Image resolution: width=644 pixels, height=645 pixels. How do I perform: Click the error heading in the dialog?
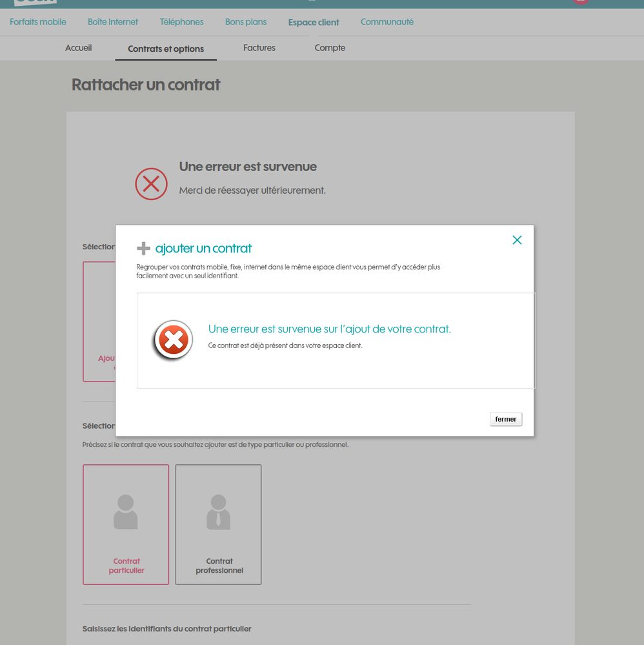[329, 329]
